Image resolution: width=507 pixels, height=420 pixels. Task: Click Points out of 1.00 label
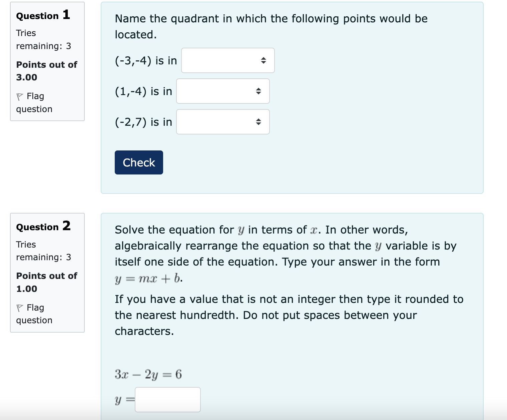(47, 282)
